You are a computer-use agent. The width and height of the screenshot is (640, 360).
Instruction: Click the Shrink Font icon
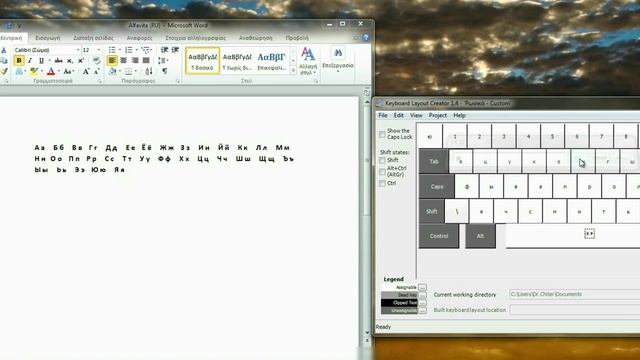[x=96, y=72]
